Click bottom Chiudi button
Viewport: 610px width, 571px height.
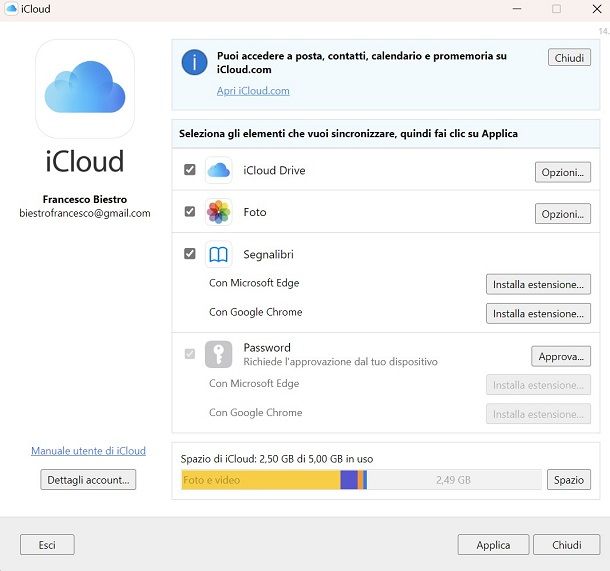pyautogui.click(x=566, y=545)
